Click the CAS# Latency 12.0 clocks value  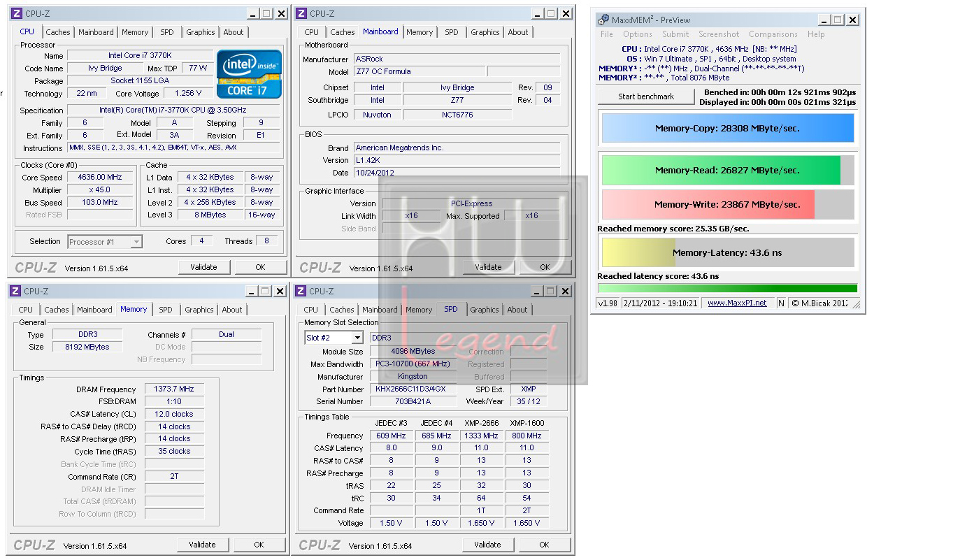175,414
